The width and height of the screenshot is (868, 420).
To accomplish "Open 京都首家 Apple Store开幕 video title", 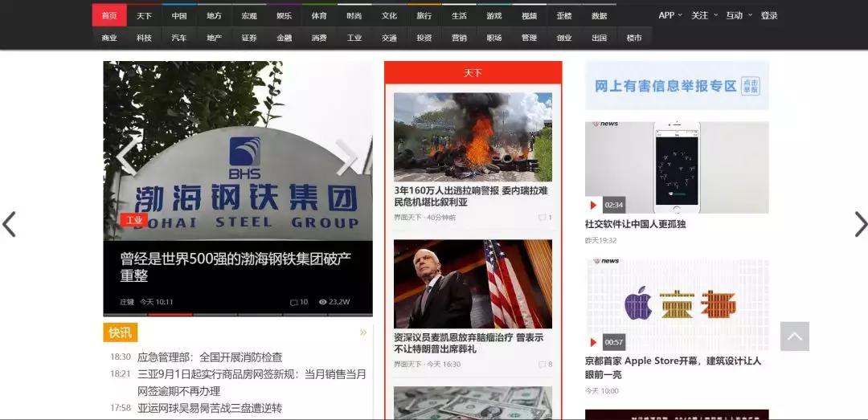I will (x=674, y=368).
